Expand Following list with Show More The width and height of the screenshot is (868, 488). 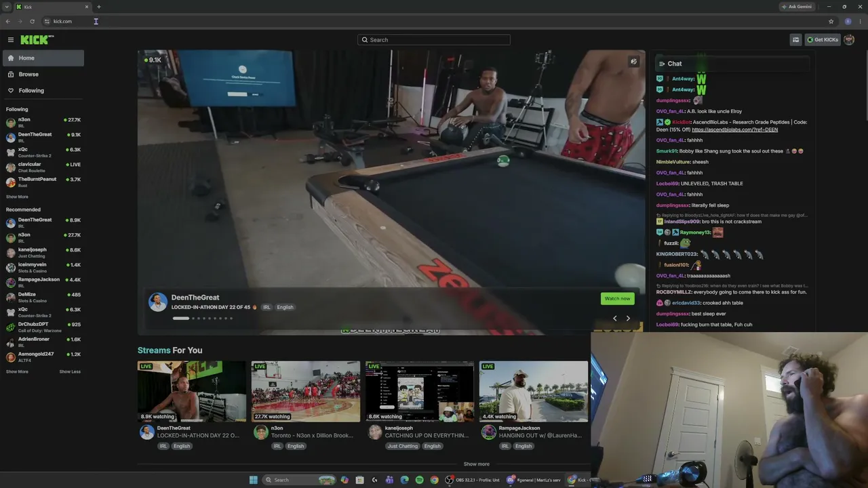click(x=17, y=197)
